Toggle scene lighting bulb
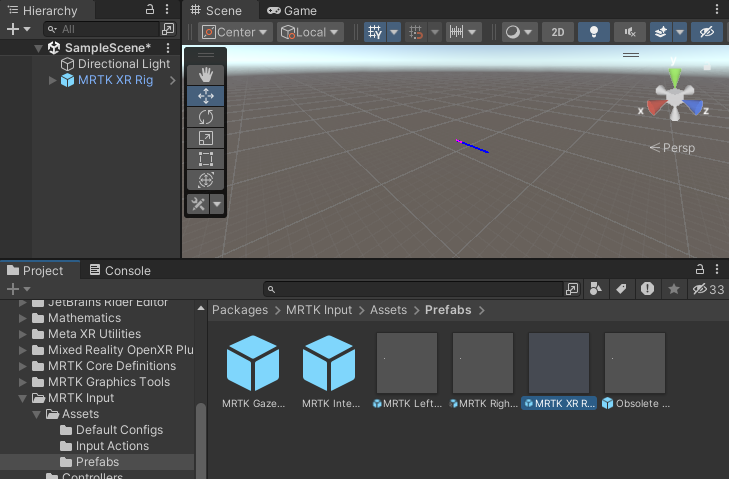The image size is (729, 479). point(594,32)
